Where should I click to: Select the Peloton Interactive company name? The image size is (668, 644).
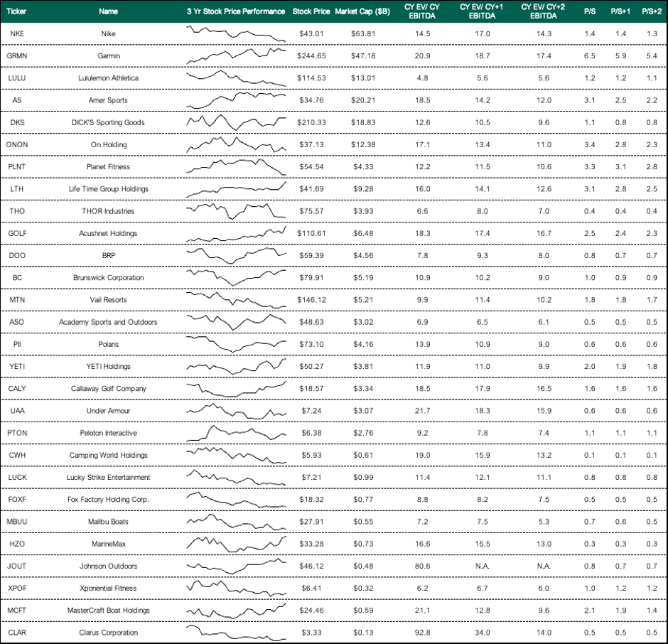108,433
